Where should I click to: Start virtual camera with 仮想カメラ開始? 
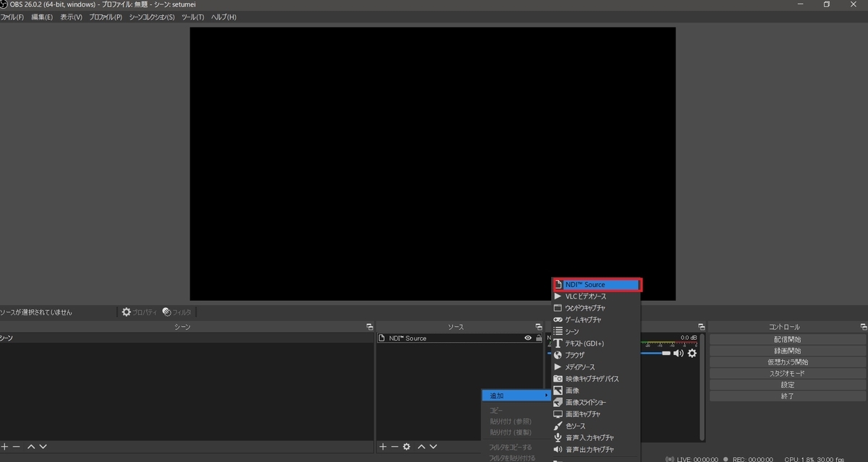pyautogui.click(x=788, y=362)
